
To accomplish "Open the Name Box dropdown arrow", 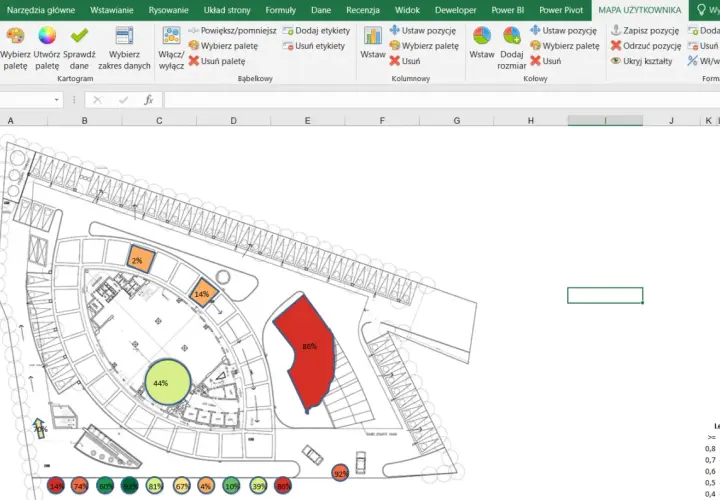I will (56, 100).
